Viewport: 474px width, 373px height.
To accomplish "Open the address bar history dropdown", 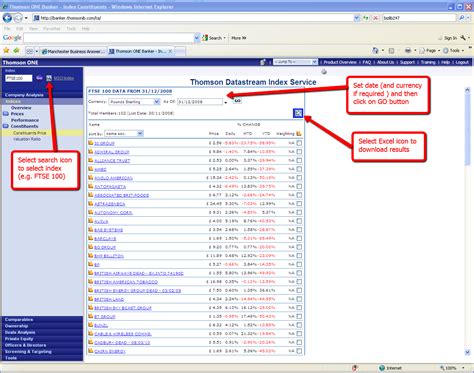I will 357,18.
